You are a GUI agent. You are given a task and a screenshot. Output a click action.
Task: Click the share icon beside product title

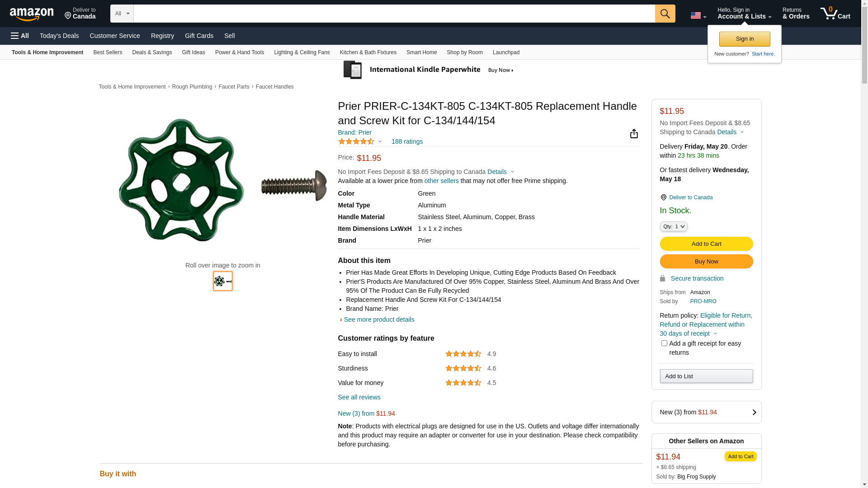pos(634,134)
